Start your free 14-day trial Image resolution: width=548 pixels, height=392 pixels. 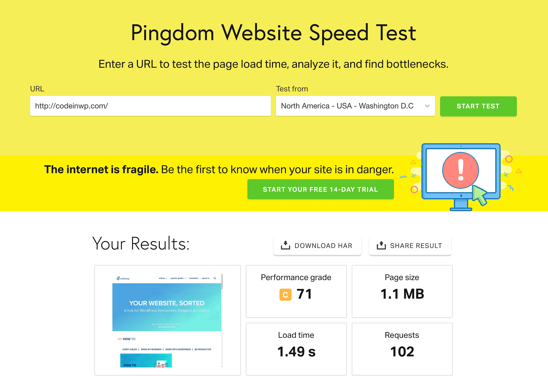321,189
